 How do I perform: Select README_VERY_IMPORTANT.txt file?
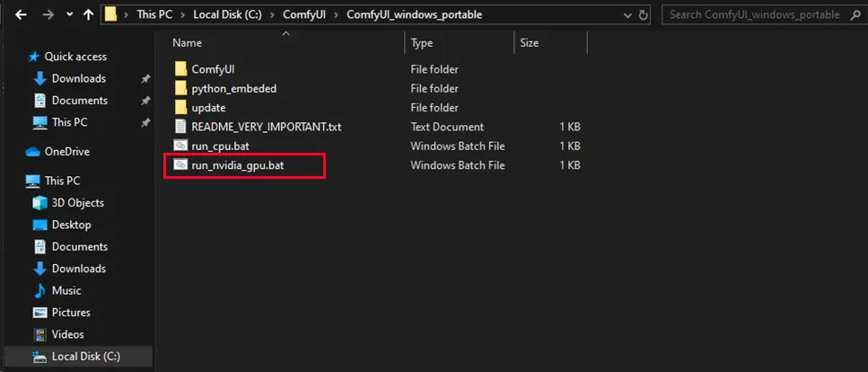click(x=266, y=127)
